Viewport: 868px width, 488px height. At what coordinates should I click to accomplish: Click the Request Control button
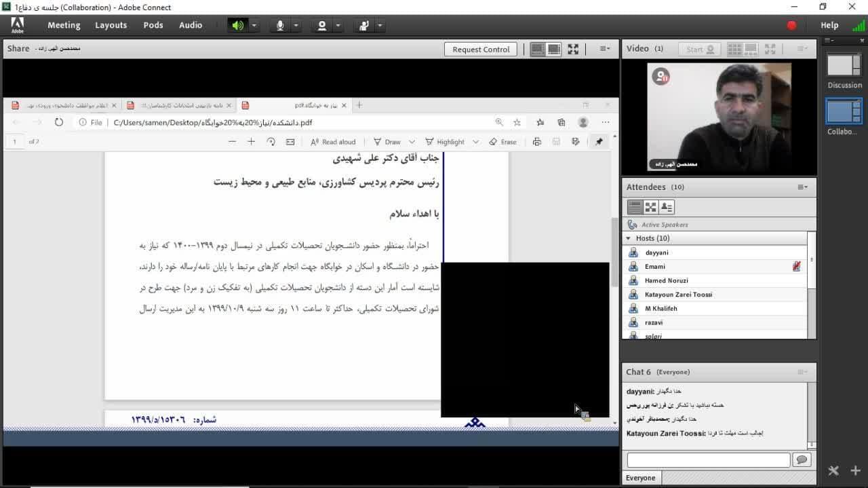coord(481,50)
